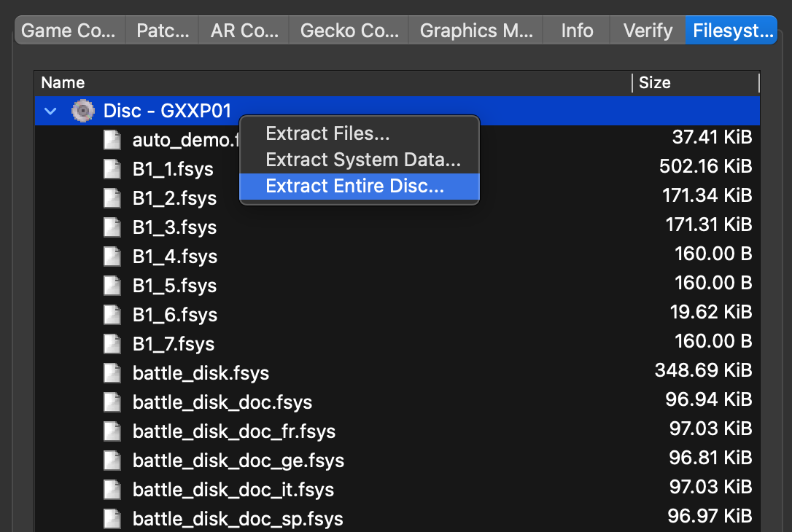Select the battle_disk_doc_sp.fsys file
The width and height of the screenshot is (792, 532).
(238, 519)
